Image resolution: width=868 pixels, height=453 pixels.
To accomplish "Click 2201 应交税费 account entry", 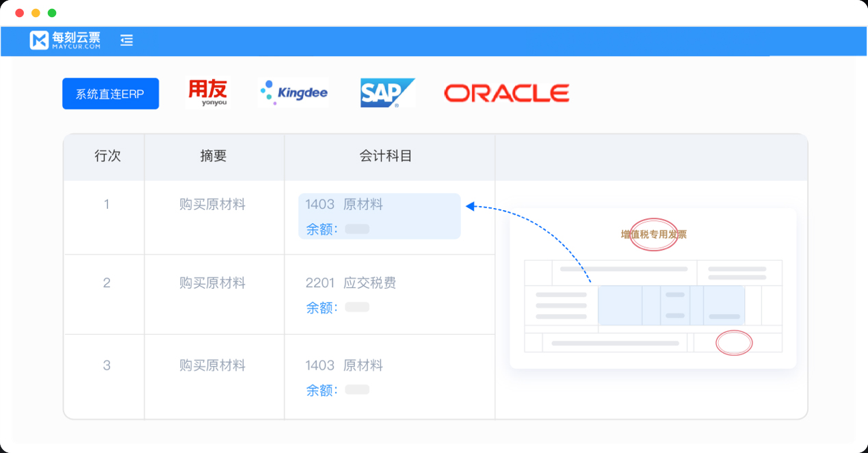I will click(350, 283).
